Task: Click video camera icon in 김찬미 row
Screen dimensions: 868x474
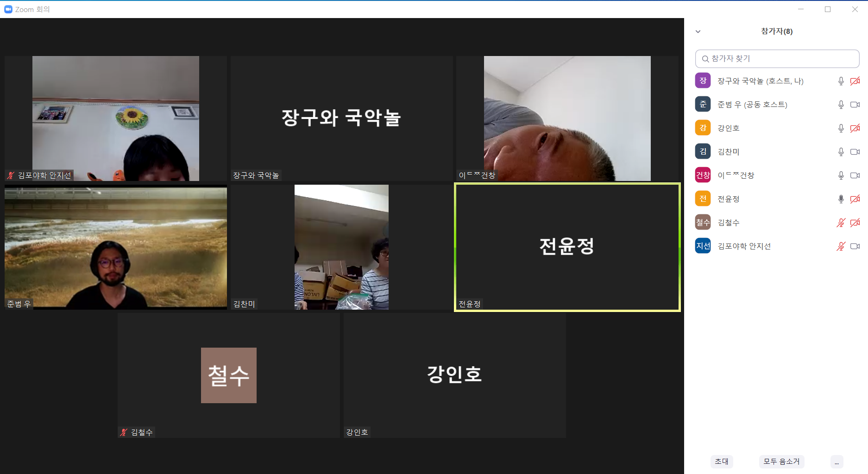Action: click(855, 152)
